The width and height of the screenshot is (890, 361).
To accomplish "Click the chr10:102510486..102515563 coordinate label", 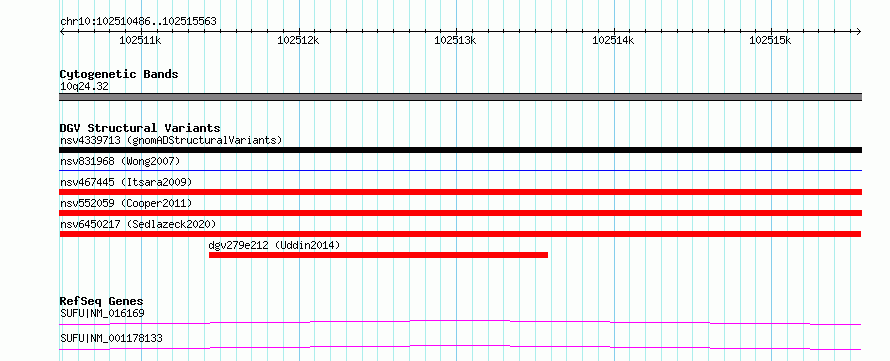I will click(138, 21).
